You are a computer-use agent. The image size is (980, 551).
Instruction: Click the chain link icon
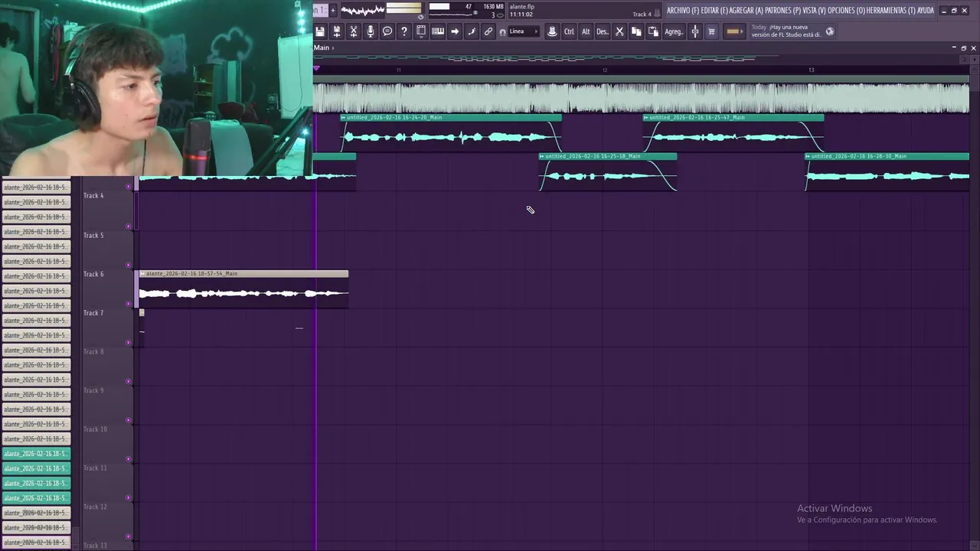488,31
